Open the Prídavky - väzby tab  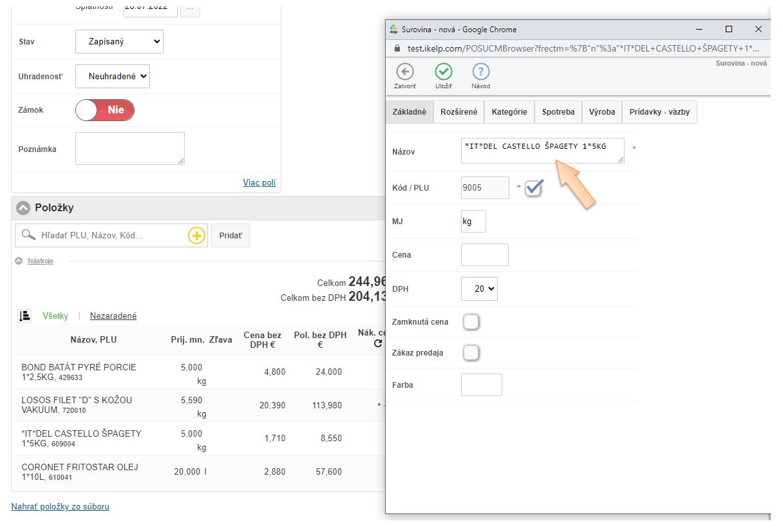[659, 111]
